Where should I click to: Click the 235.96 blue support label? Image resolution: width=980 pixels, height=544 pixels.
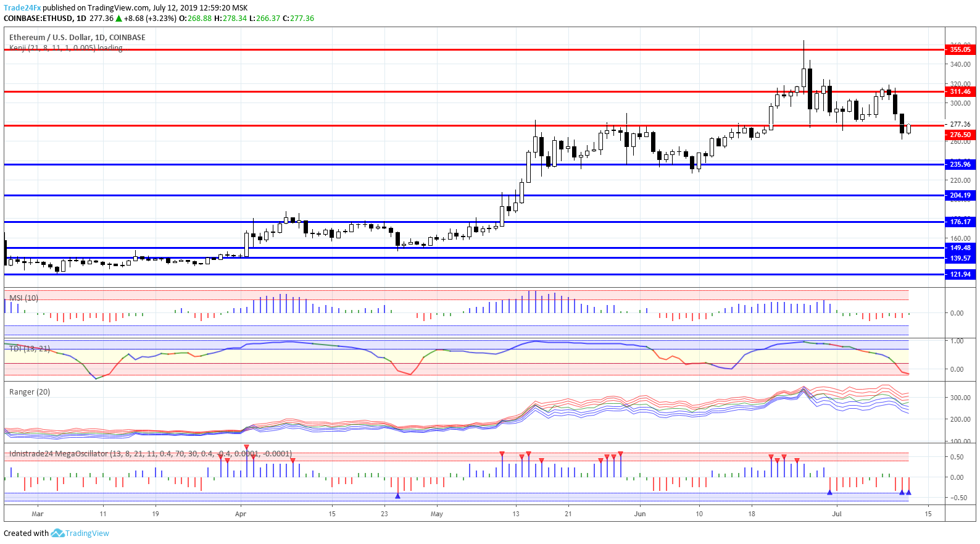(960, 164)
